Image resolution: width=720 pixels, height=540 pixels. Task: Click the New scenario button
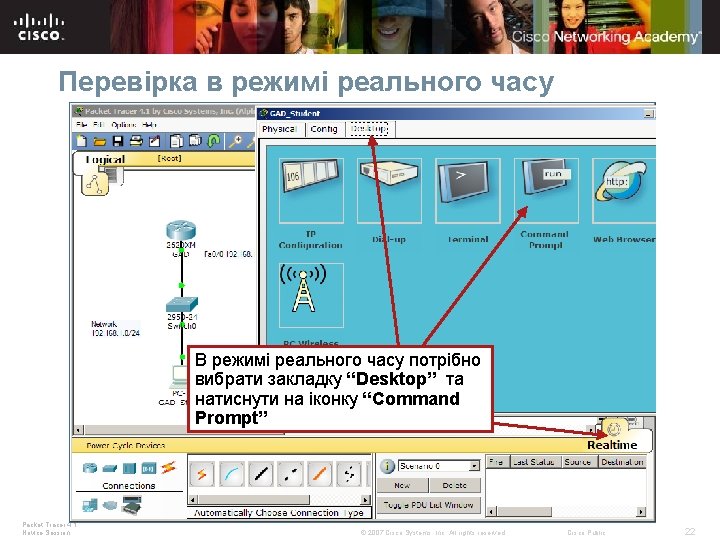pyautogui.click(x=402, y=485)
